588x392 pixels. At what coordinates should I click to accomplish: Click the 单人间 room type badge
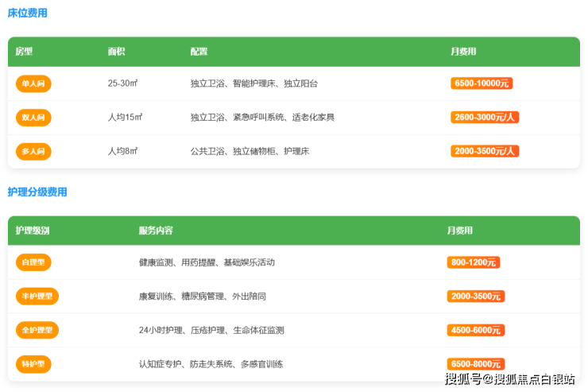(33, 83)
